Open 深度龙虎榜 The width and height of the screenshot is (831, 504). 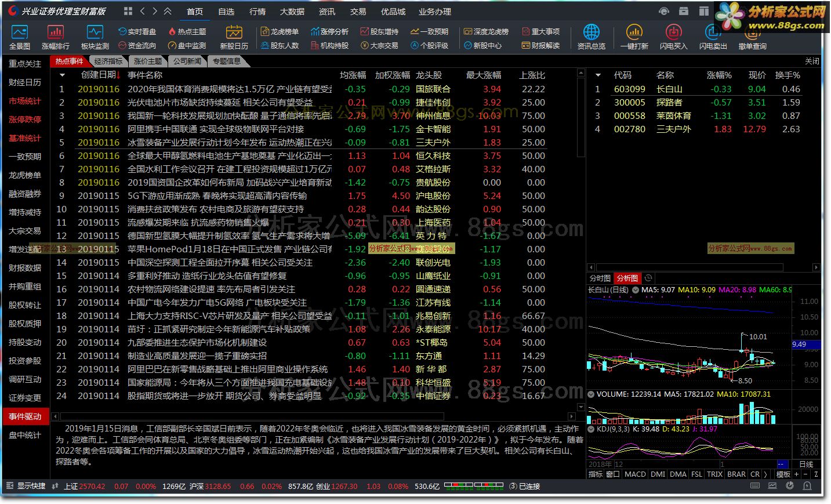pyautogui.click(x=486, y=32)
